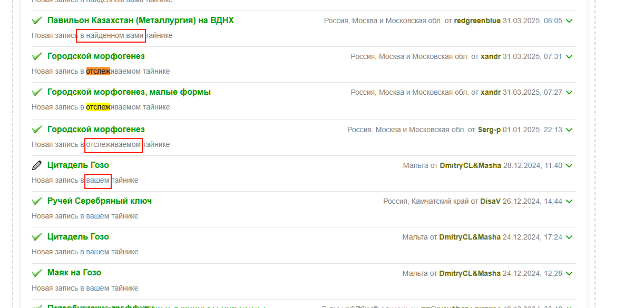Open the DisaV user profile
644x308 pixels.
(x=490, y=201)
